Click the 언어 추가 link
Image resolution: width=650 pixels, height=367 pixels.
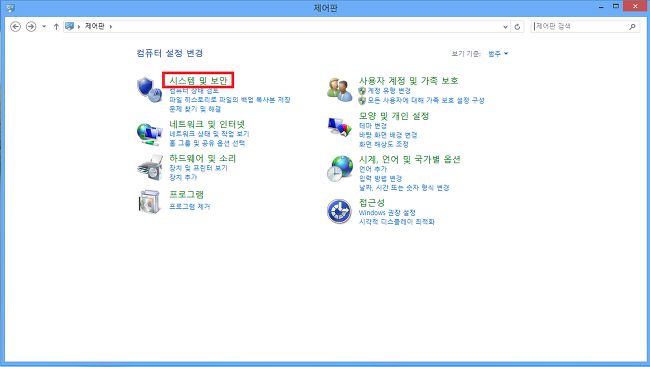[373, 169]
